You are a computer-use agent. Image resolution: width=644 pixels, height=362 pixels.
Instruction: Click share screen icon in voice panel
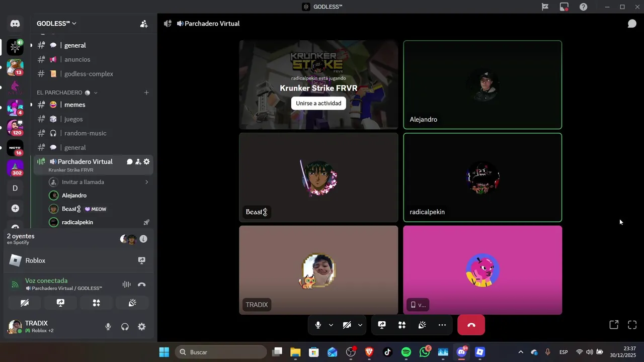point(60,303)
